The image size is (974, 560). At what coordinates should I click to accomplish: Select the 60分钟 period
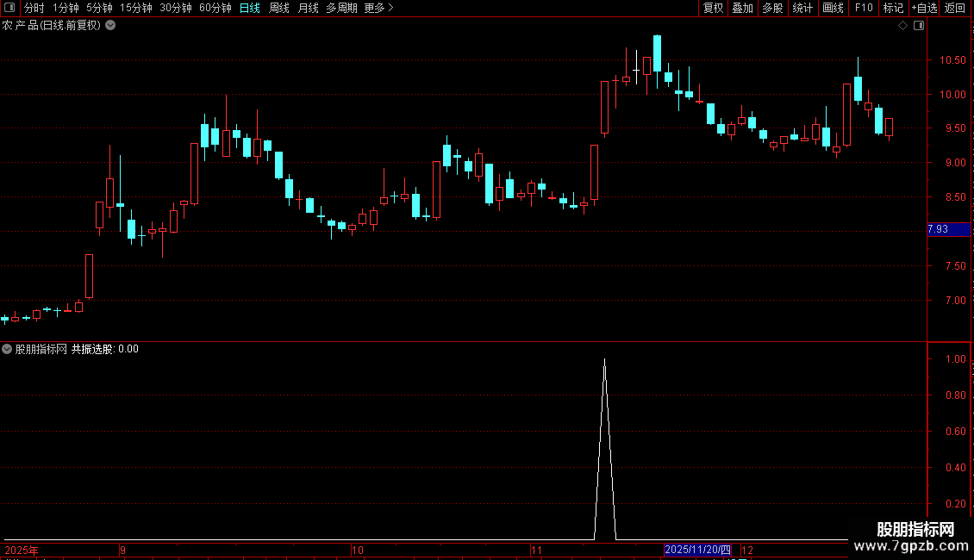pos(215,8)
